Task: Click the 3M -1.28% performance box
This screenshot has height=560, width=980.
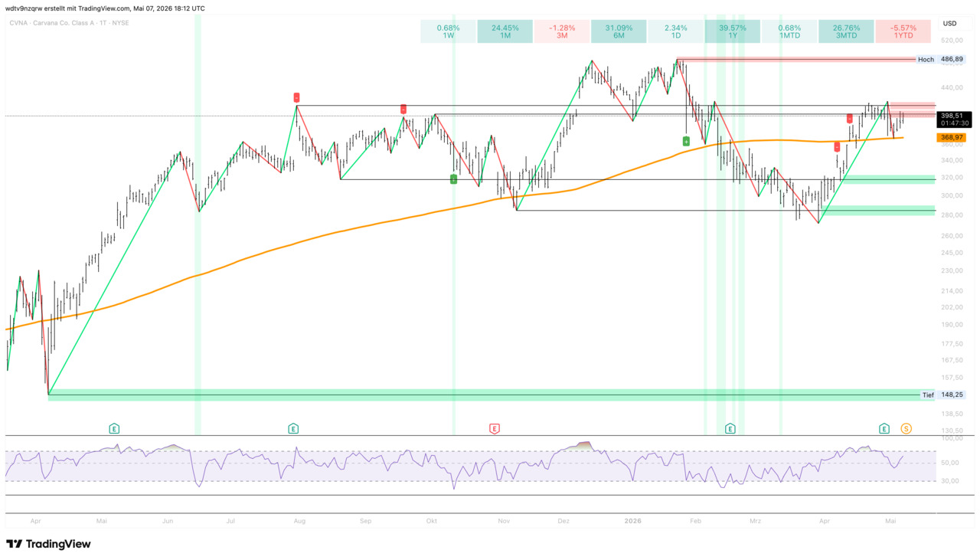Action: (x=561, y=31)
